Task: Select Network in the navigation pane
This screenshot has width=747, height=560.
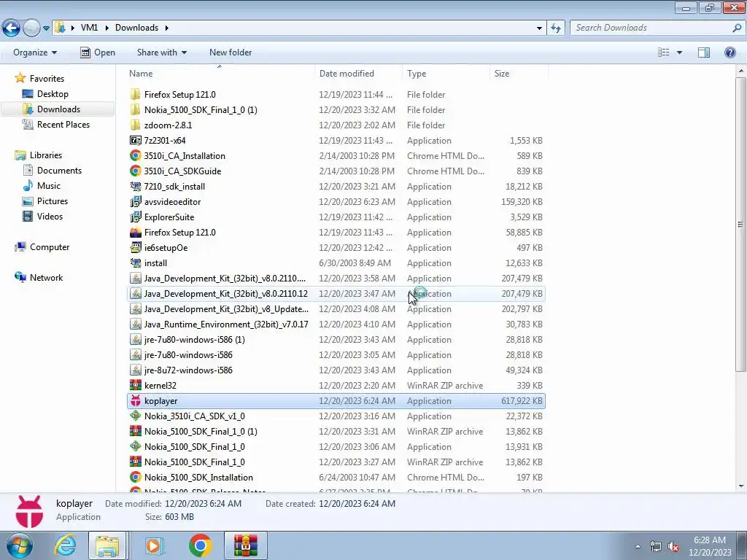Action: tap(46, 278)
